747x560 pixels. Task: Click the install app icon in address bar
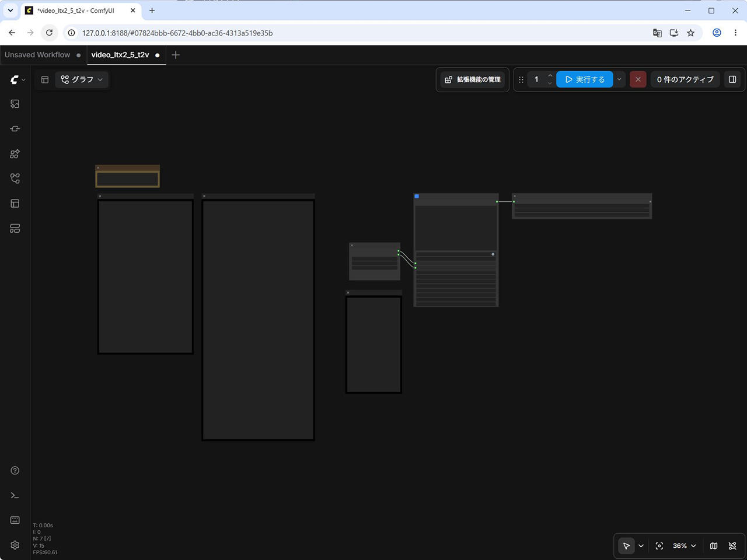[674, 33]
